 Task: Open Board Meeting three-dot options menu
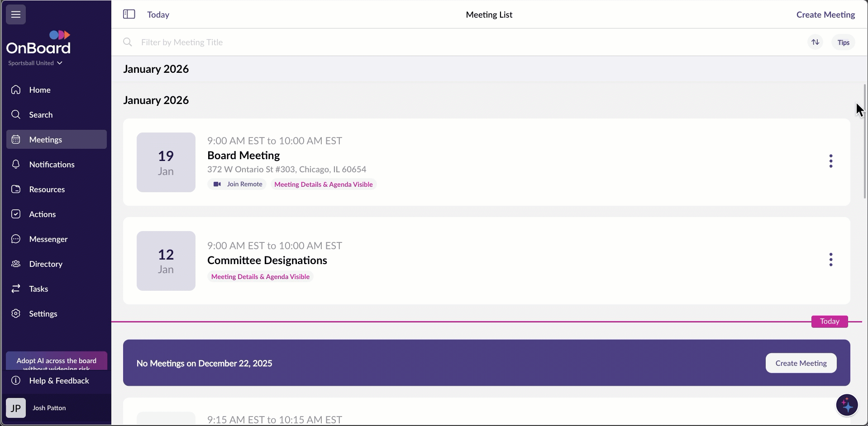(x=830, y=161)
